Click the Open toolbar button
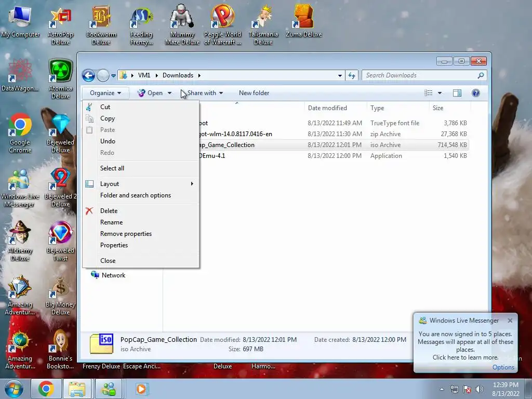The height and width of the screenshot is (399, 532). tap(151, 93)
